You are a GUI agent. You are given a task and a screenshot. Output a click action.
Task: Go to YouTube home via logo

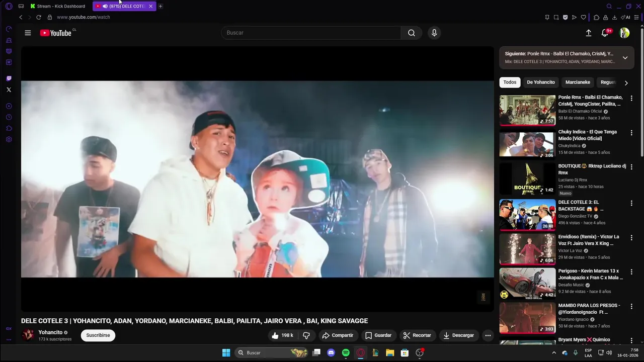[x=56, y=33]
